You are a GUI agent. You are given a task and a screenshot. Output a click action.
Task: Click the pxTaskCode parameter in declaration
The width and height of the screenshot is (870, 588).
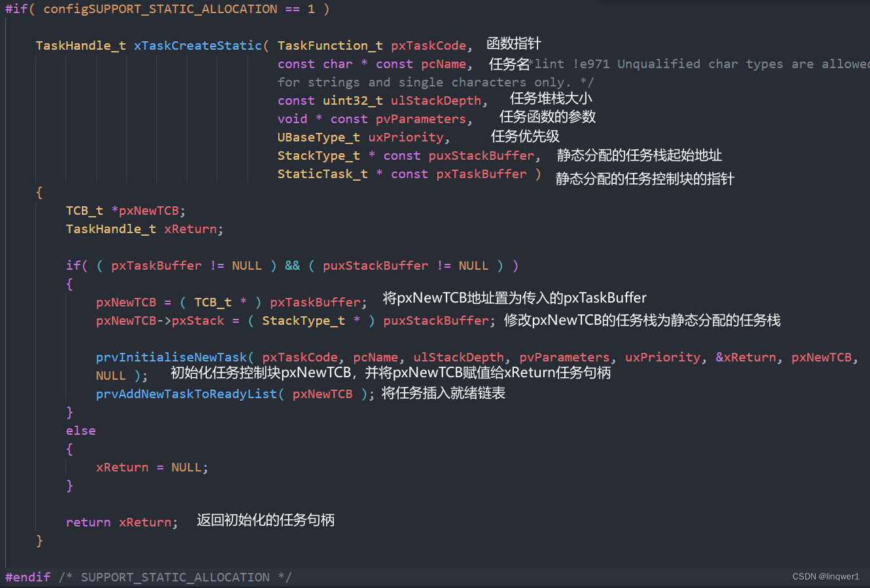pyautogui.click(x=429, y=46)
